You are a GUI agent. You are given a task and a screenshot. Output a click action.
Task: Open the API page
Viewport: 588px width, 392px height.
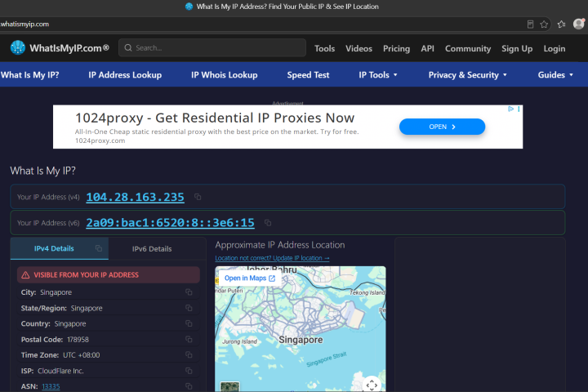[427, 49]
